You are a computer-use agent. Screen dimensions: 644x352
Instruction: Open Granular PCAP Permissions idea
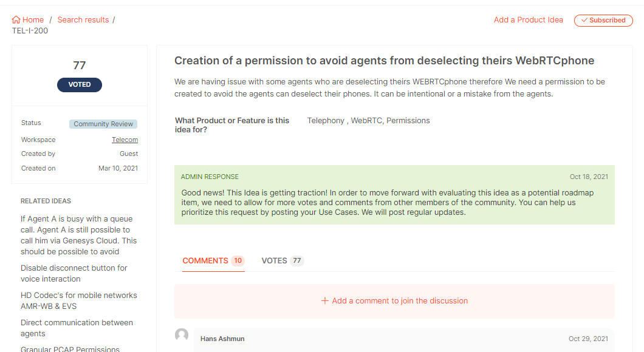[x=70, y=349]
